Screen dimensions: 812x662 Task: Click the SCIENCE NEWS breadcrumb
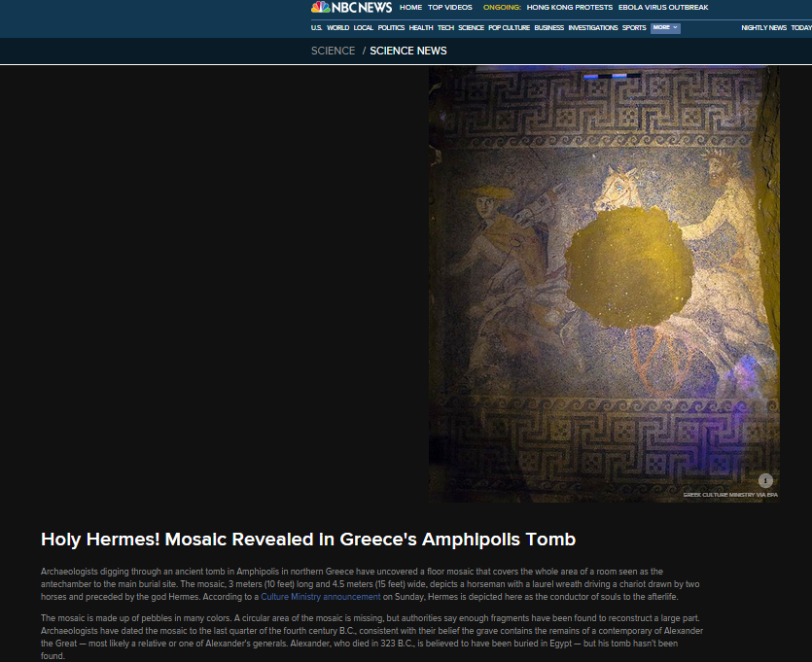[x=408, y=51]
